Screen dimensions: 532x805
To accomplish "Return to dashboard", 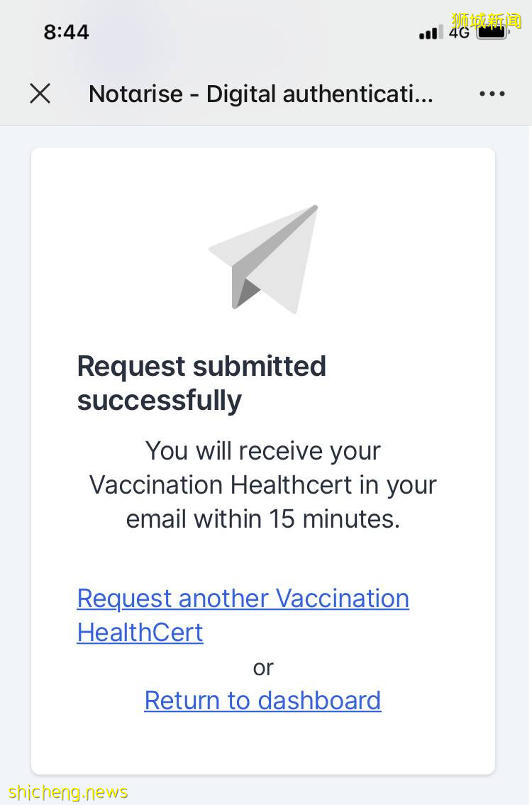I will click(x=262, y=701).
